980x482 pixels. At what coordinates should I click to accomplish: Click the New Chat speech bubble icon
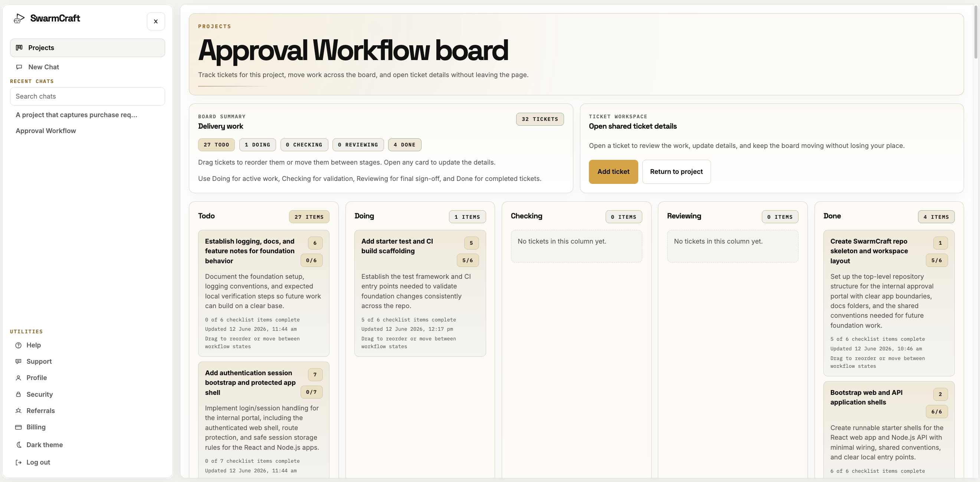(19, 67)
